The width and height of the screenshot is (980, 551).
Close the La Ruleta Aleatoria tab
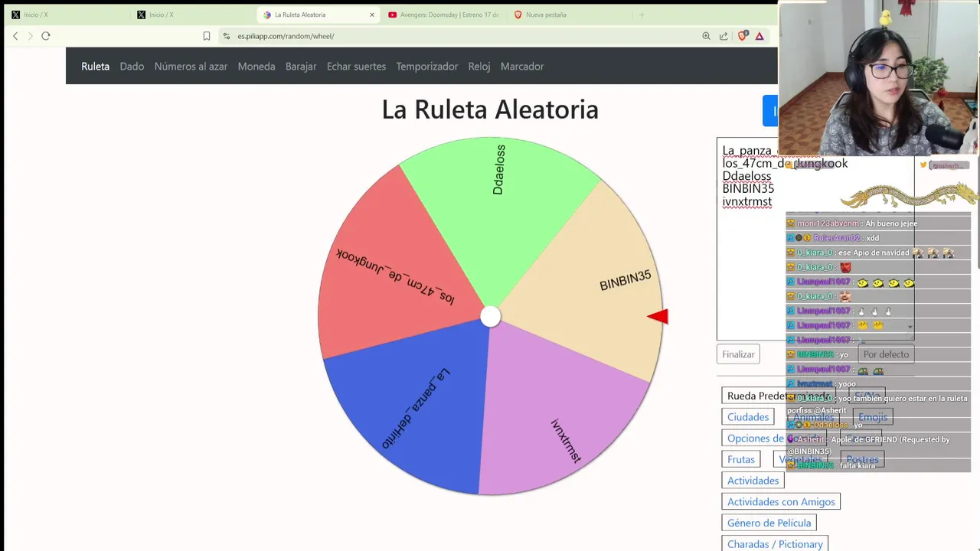pyautogui.click(x=372, y=15)
